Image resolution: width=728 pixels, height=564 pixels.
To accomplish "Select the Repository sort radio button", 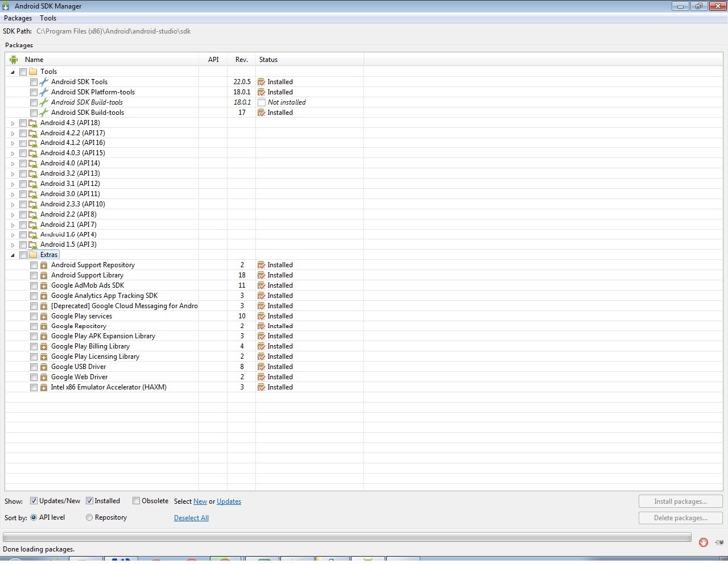I will click(89, 517).
